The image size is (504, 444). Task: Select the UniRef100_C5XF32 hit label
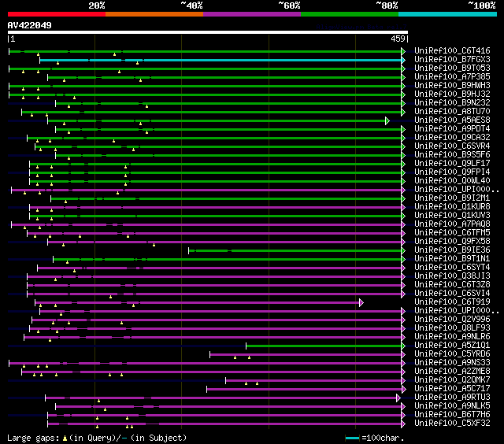pyautogui.click(x=452, y=424)
